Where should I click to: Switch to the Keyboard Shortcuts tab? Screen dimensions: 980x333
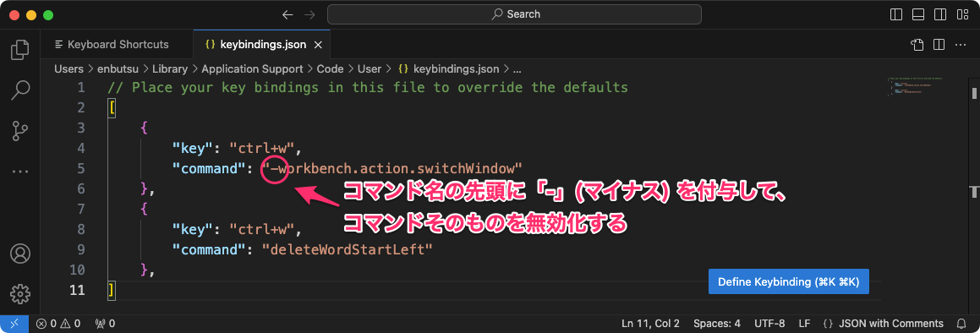[117, 44]
